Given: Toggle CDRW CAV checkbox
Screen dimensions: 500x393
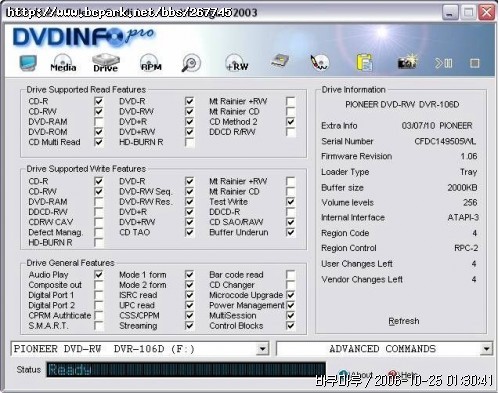Looking at the screenshot, I should pyautogui.click(x=99, y=222).
